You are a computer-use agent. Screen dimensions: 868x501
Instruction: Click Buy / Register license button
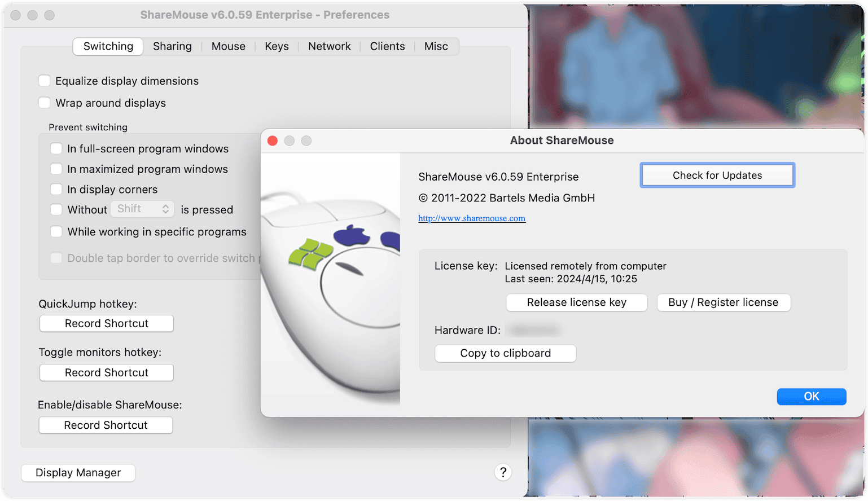pos(723,302)
